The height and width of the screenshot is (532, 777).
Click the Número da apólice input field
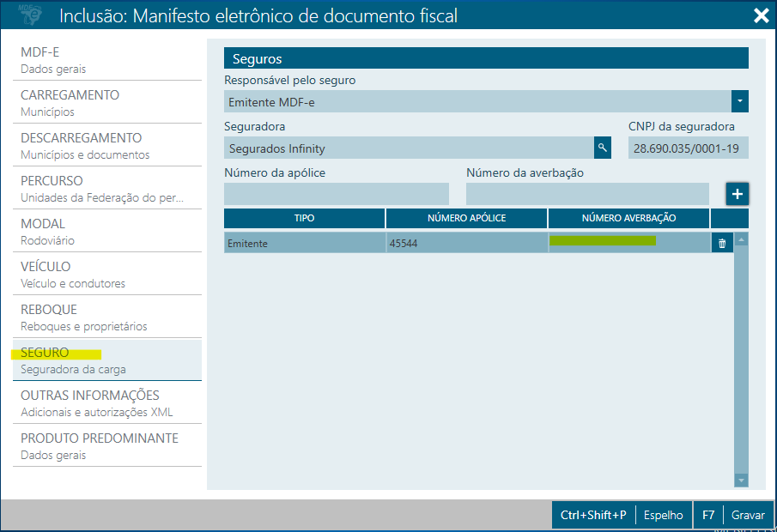click(336, 194)
